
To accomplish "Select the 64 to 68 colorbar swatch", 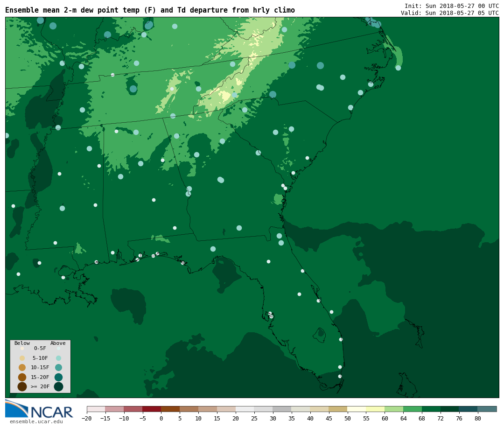I will click(413, 409).
